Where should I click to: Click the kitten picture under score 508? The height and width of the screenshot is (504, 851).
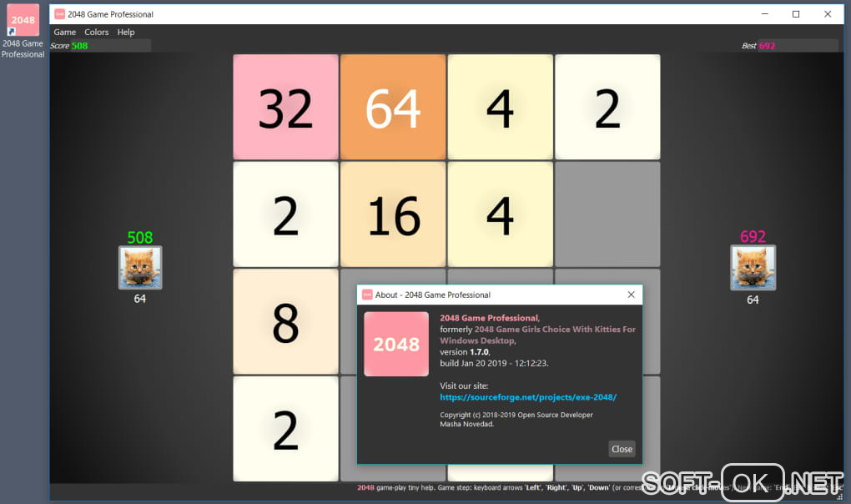(x=140, y=268)
